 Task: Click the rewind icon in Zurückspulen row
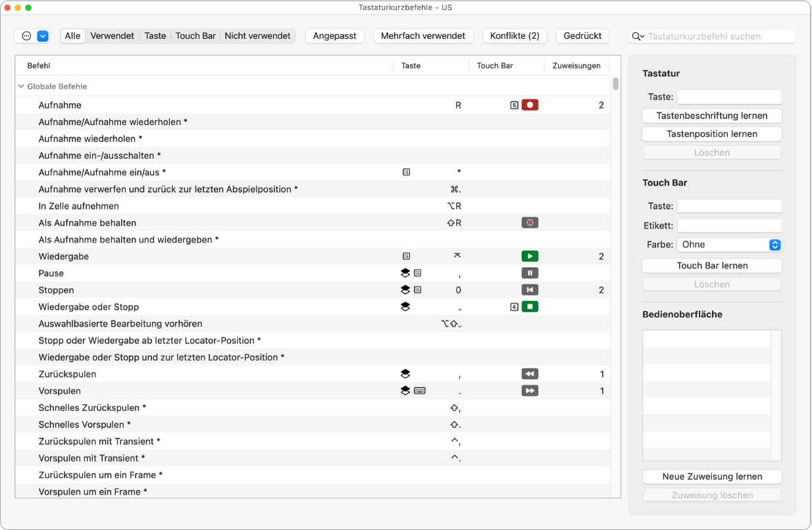point(530,374)
